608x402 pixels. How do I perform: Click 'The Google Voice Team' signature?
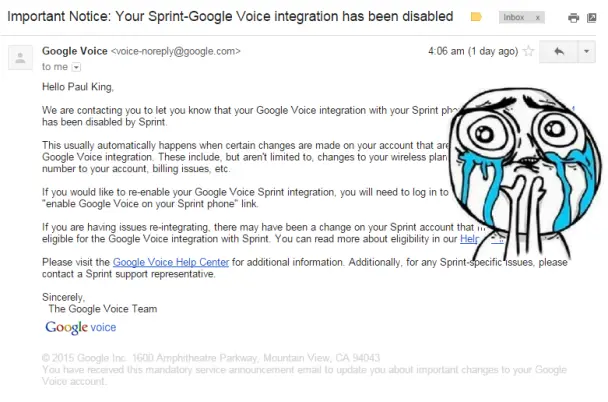103,309
